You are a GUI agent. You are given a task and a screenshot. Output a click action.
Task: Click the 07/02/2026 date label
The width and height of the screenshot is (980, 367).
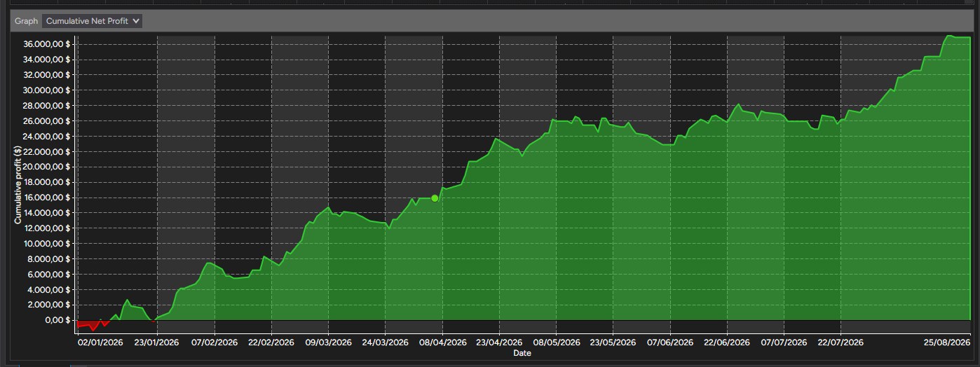click(x=214, y=342)
